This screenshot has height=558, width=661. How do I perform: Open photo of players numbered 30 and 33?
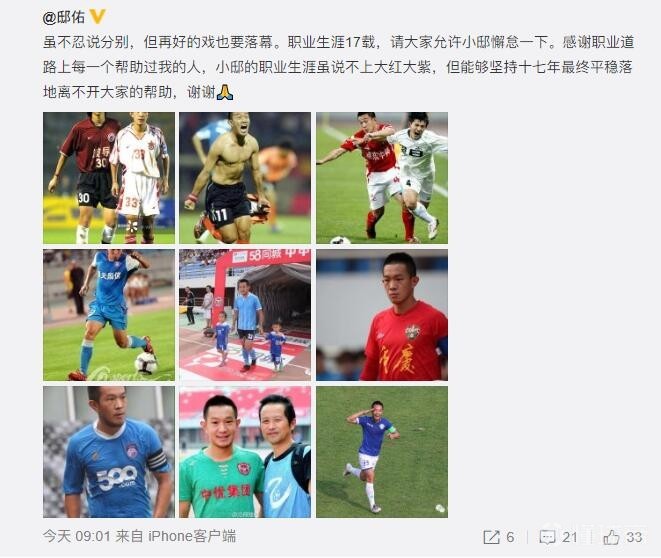pyautogui.click(x=109, y=178)
